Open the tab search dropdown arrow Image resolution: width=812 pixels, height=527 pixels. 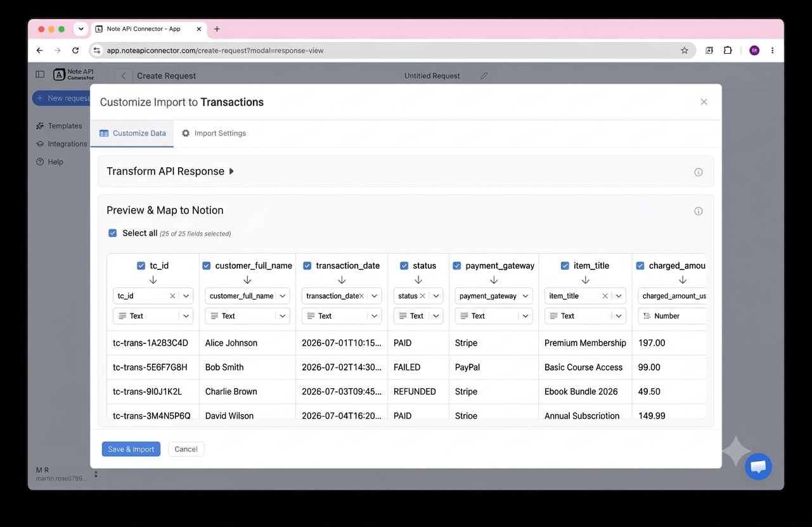81,29
